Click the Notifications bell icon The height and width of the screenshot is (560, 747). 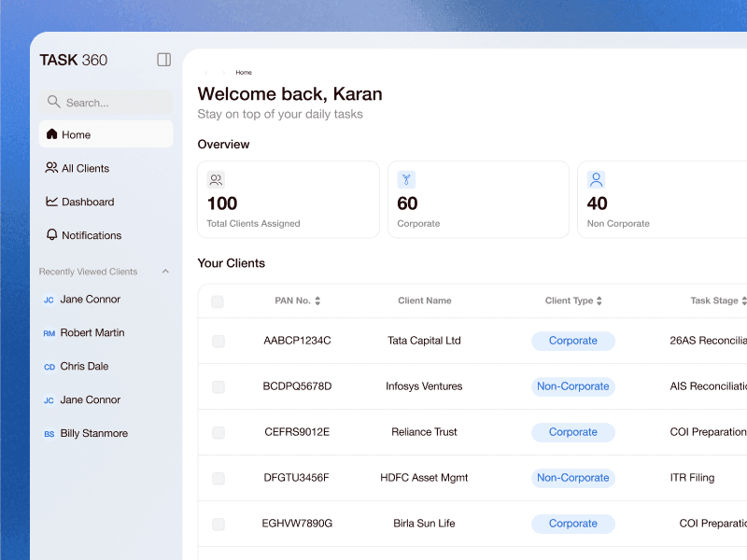click(51, 235)
